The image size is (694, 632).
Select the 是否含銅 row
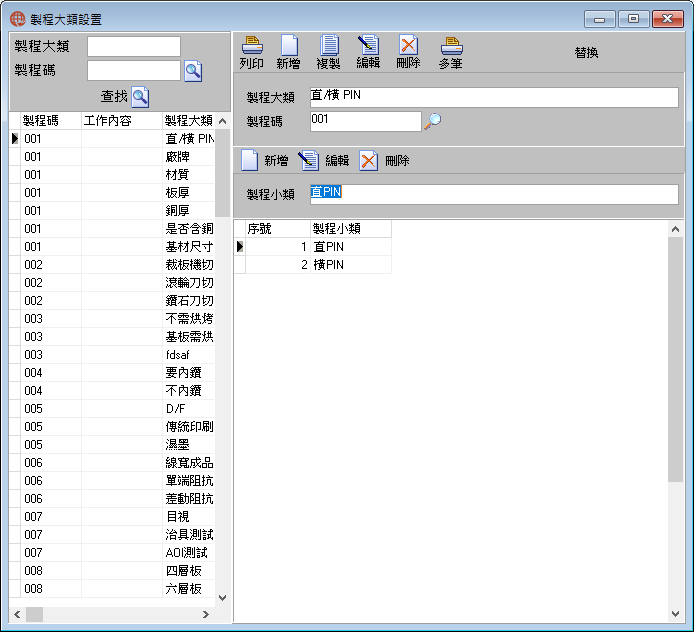click(112, 229)
